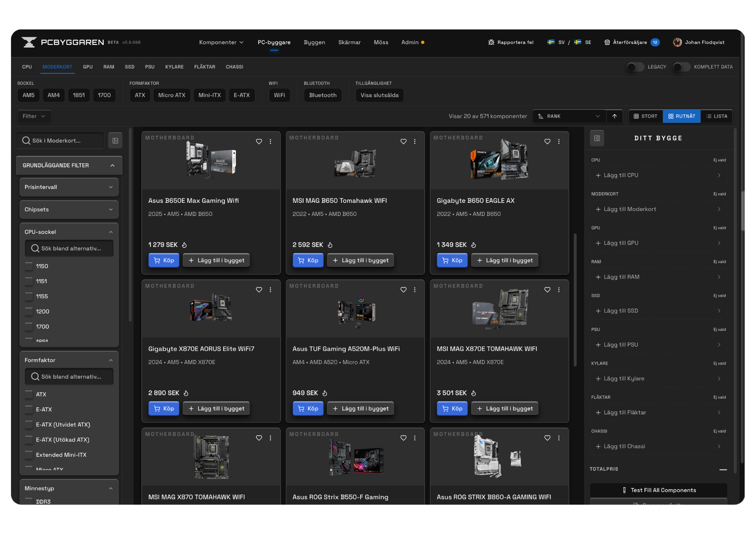Open more options for Gigabyte B650 EAGLE AX

(x=559, y=142)
